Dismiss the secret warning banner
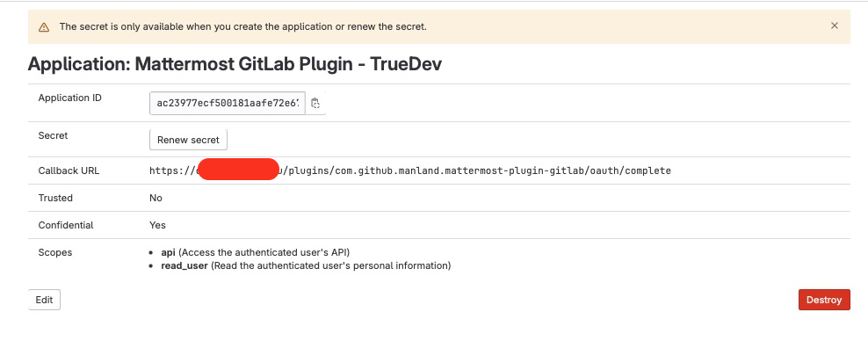868x341 pixels. click(x=835, y=26)
